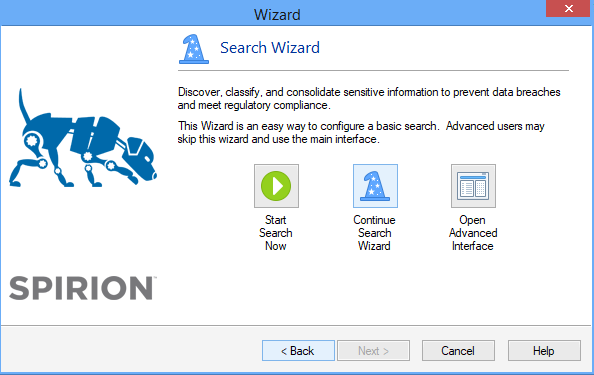Click the Spirion robot dog logo
Screen dimensions: 594x375
[83, 138]
